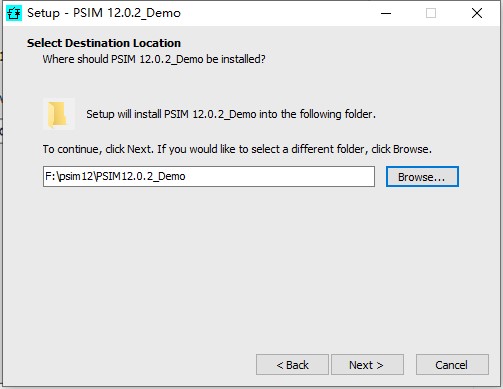The height and width of the screenshot is (389, 503).
Task: Focus the destination folder path field
Action: click(209, 176)
